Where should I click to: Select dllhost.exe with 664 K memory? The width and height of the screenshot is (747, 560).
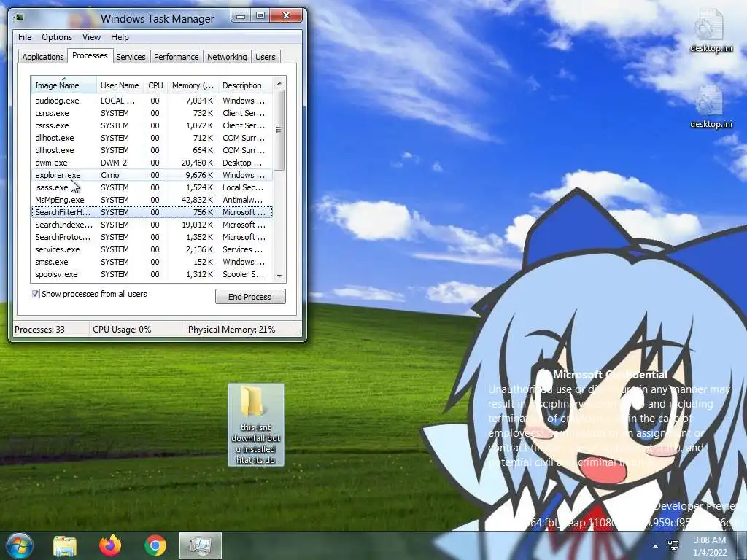pyautogui.click(x=152, y=150)
